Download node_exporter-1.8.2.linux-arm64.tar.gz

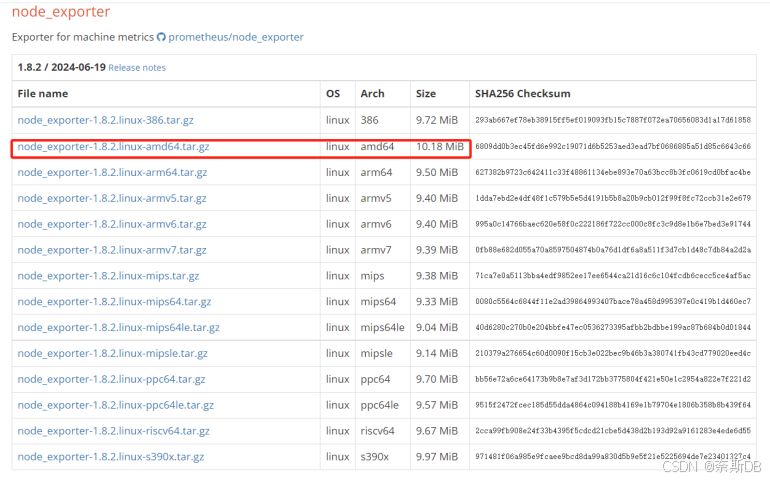coord(112,172)
